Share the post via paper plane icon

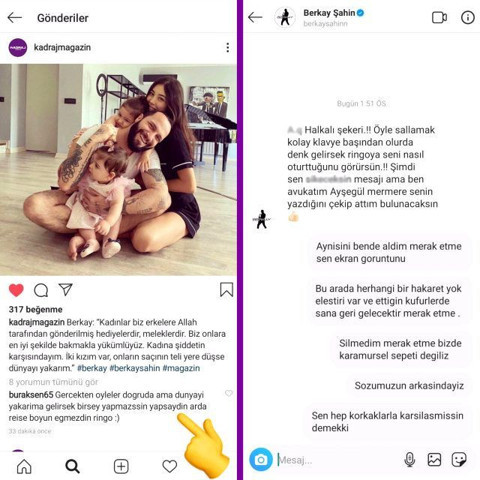(66, 290)
